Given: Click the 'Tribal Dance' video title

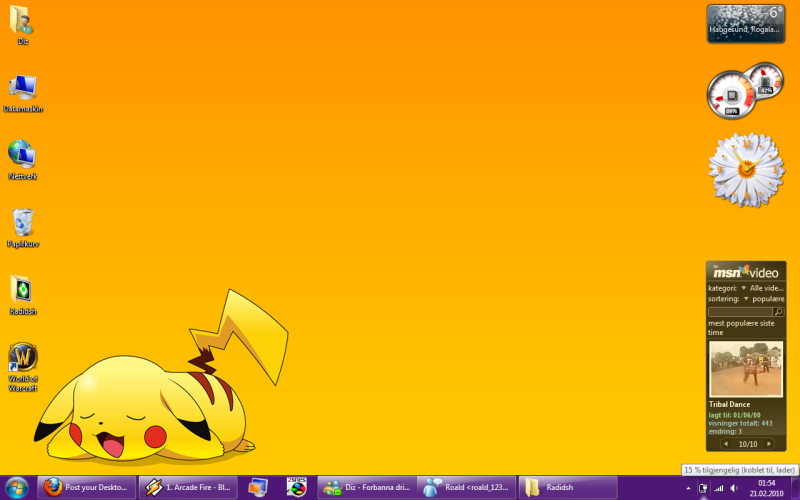Looking at the screenshot, I should click(x=729, y=404).
